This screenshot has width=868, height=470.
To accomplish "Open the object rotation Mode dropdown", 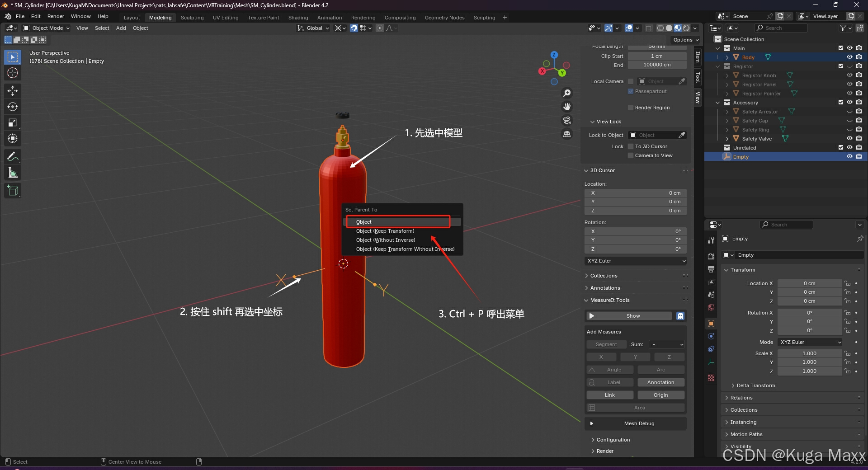I will click(x=810, y=342).
